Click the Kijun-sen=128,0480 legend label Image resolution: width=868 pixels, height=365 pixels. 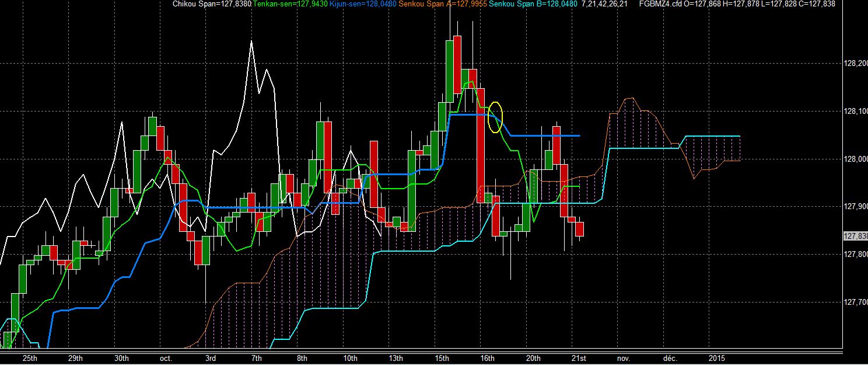click(x=363, y=4)
